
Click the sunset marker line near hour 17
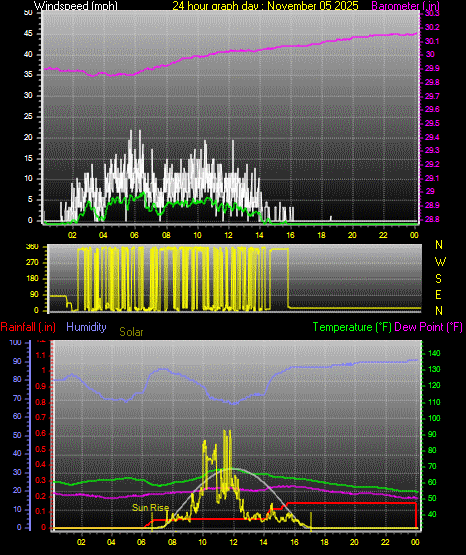[311, 521]
